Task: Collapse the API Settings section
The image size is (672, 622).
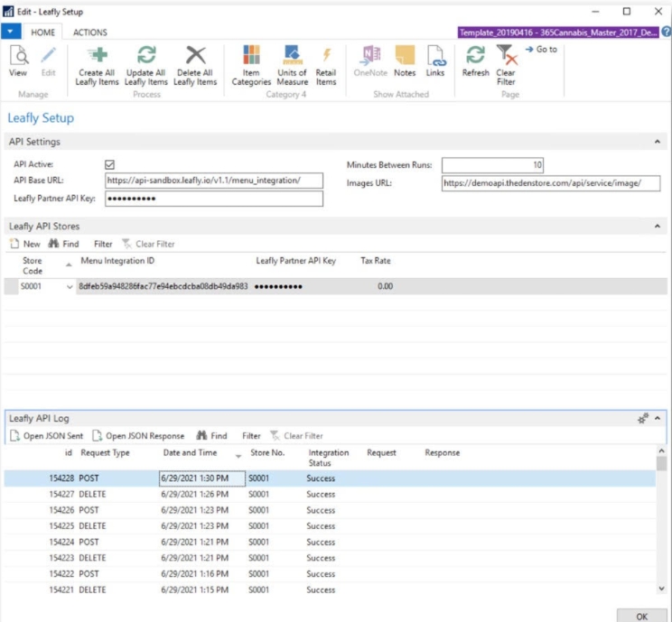Action: [658, 142]
